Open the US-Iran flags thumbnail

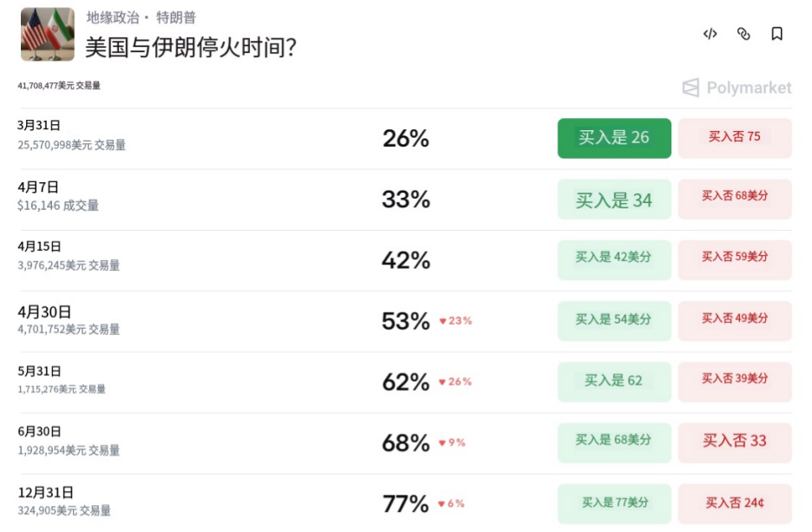(47, 34)
